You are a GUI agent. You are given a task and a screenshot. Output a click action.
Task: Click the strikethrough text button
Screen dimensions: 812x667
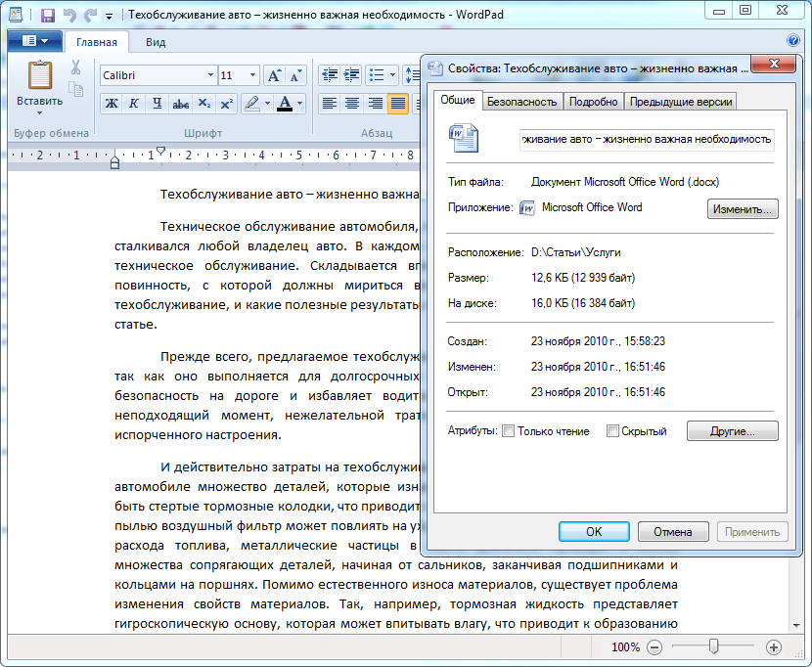(180, 104)
